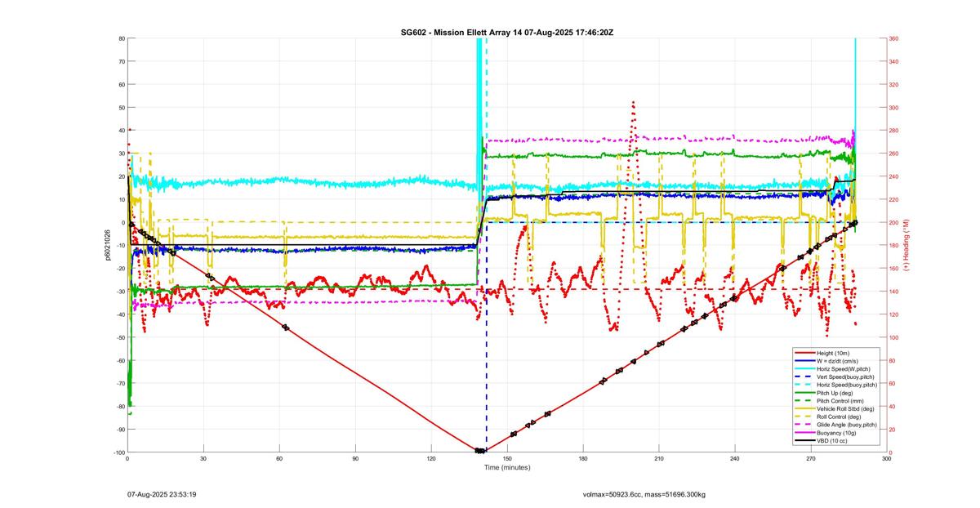980x508 pixels.
Task: Select the Buoyancy (10g) legend entry
Action: click(835, 432)
